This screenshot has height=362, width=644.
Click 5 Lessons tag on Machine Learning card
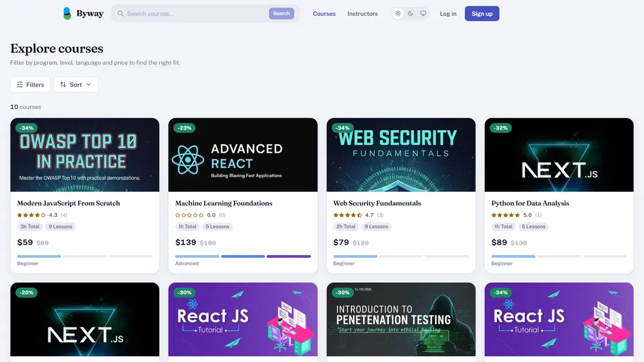click(x=217, y=226)
